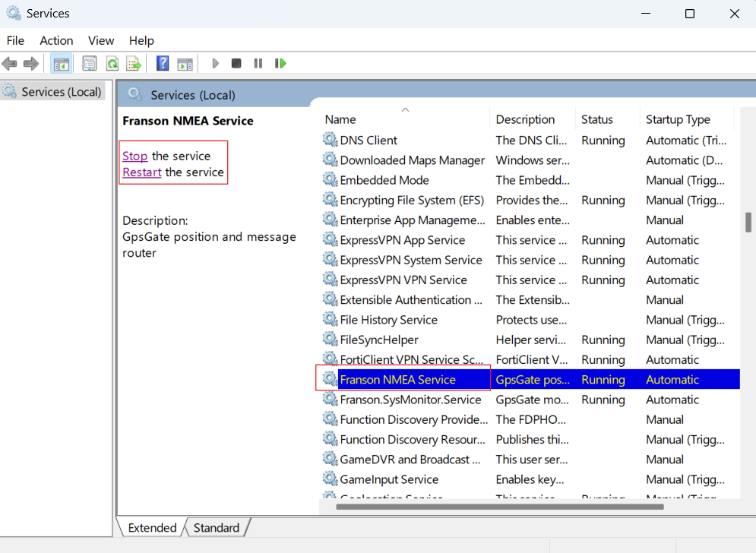
Task: Click the Services (Local) panel header
Action: point(193,95)
